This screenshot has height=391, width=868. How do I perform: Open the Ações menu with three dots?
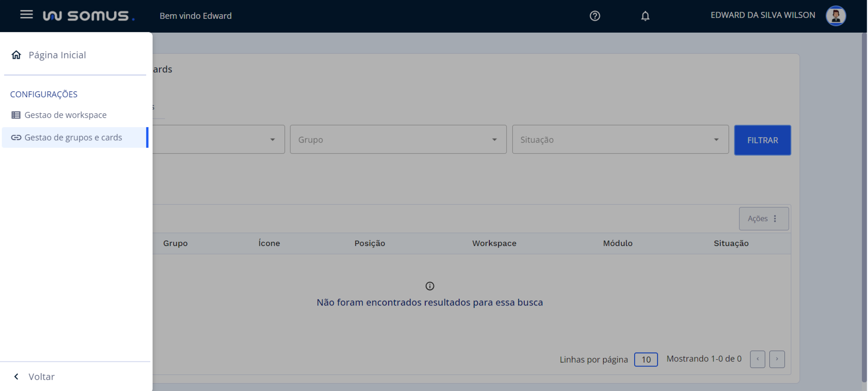click(764, 218)
